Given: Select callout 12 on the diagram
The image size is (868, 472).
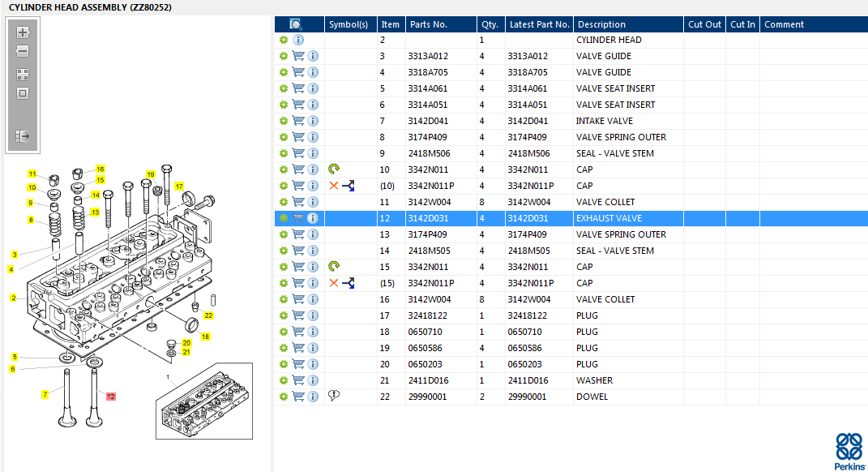Looking at the screenshot, I should pos(111,396).
